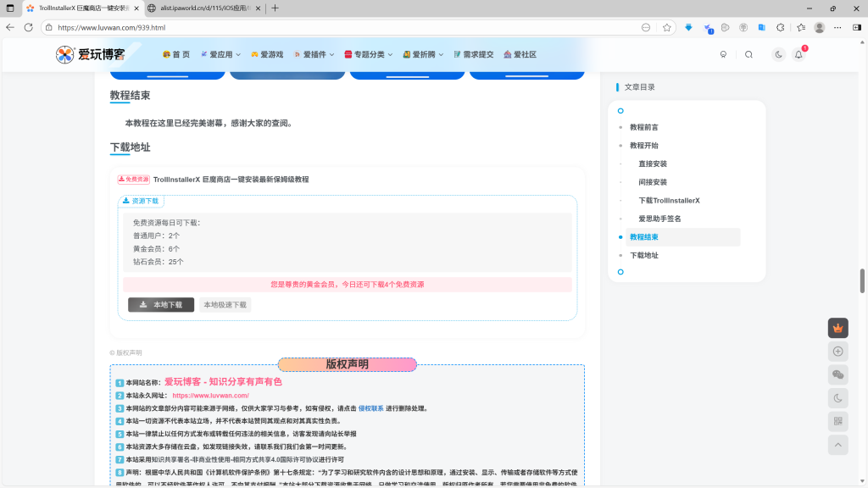Click the blue download toolbar extension icon
This screenshot has width=868, height=488.
point(688,27)
